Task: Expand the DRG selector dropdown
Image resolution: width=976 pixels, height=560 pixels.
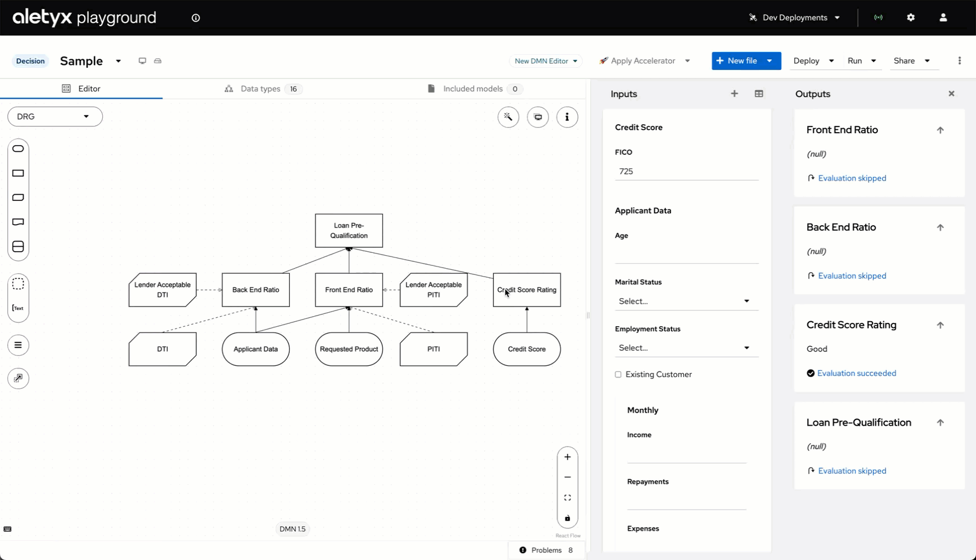Action: pyautogui.click(x=55, y=116)
